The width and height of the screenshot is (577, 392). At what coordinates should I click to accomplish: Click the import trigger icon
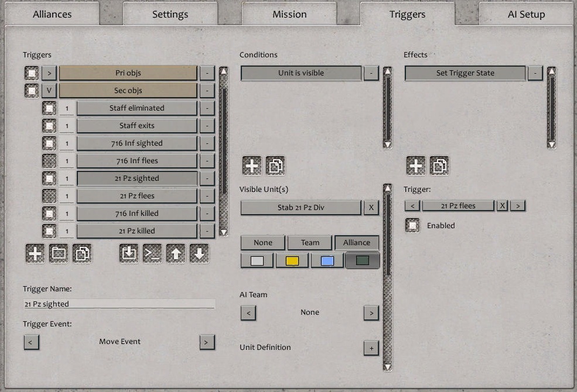point(128,253)
